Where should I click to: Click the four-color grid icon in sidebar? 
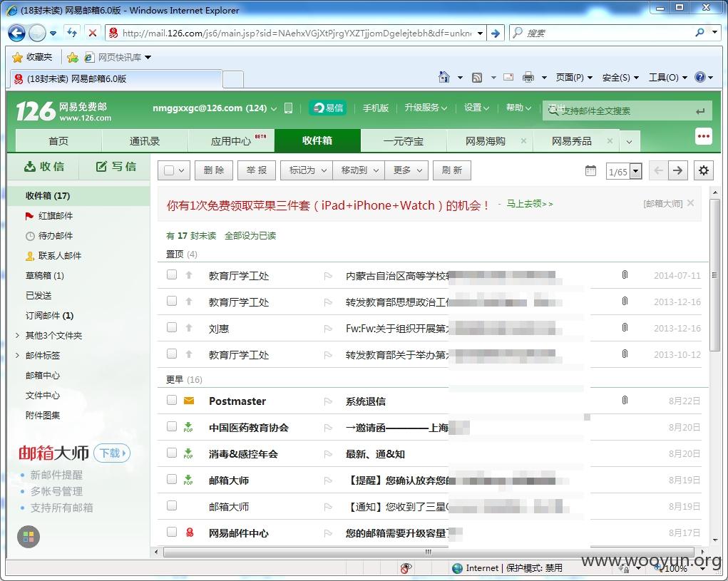click(29, 537)
